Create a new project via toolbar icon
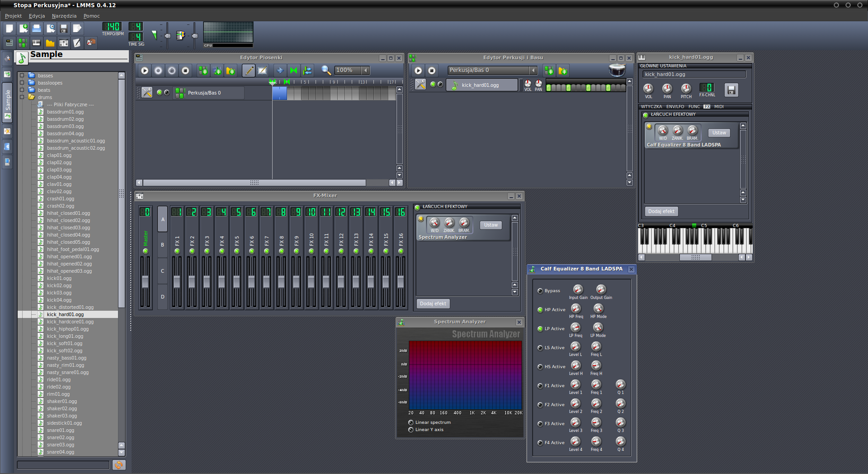 (9, 28)
